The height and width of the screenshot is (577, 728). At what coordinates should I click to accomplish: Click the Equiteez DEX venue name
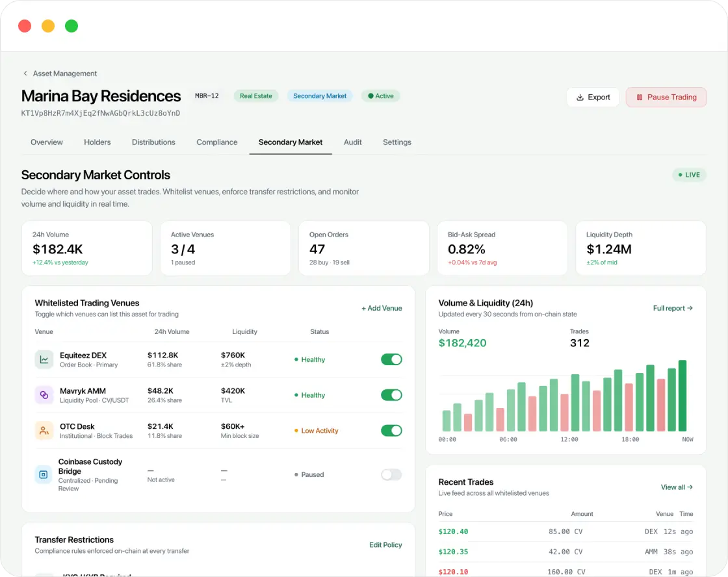pos(83,355)
